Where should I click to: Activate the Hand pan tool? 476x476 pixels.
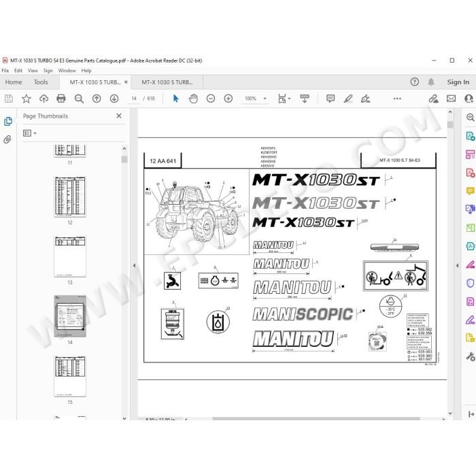point(193,99)
